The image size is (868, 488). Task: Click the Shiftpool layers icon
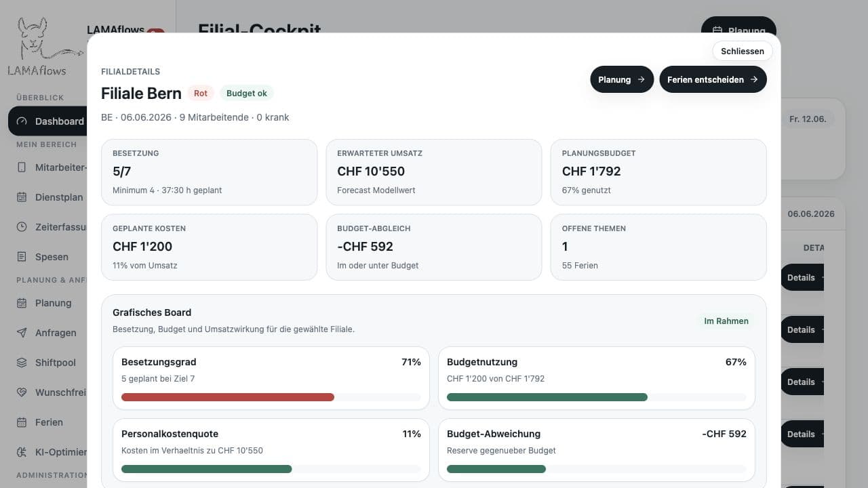coord(22,363)
